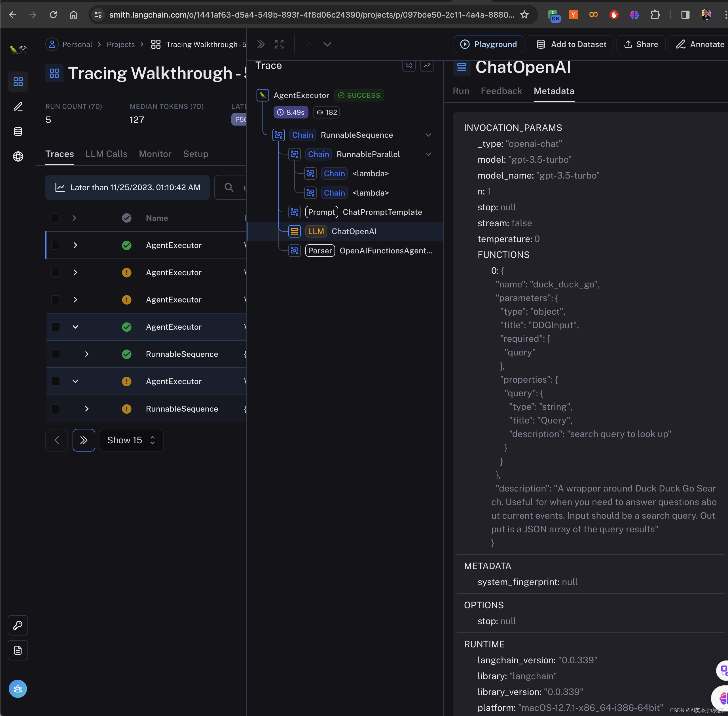Click the stats chart icon beside Trace header

pyautogui.click(x=427, y=65)
